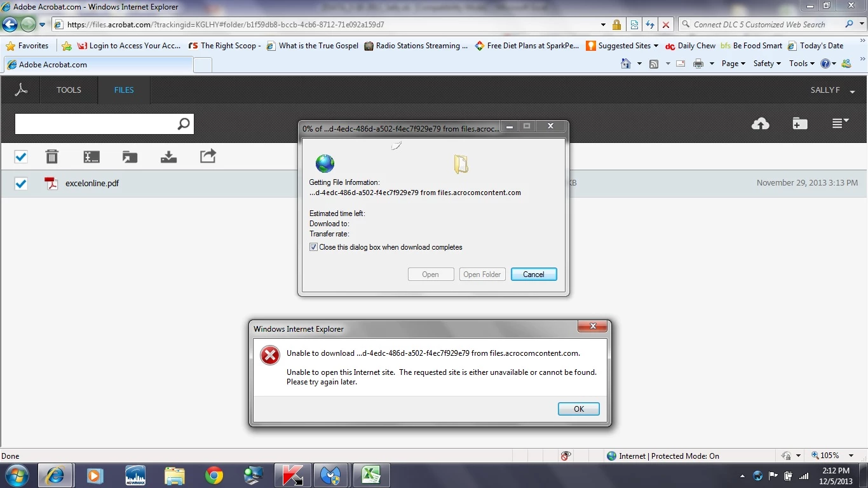This screenshot has height=488, width=868.
Task: Click the Windows Start button
Action: click(x=17, y=475)
